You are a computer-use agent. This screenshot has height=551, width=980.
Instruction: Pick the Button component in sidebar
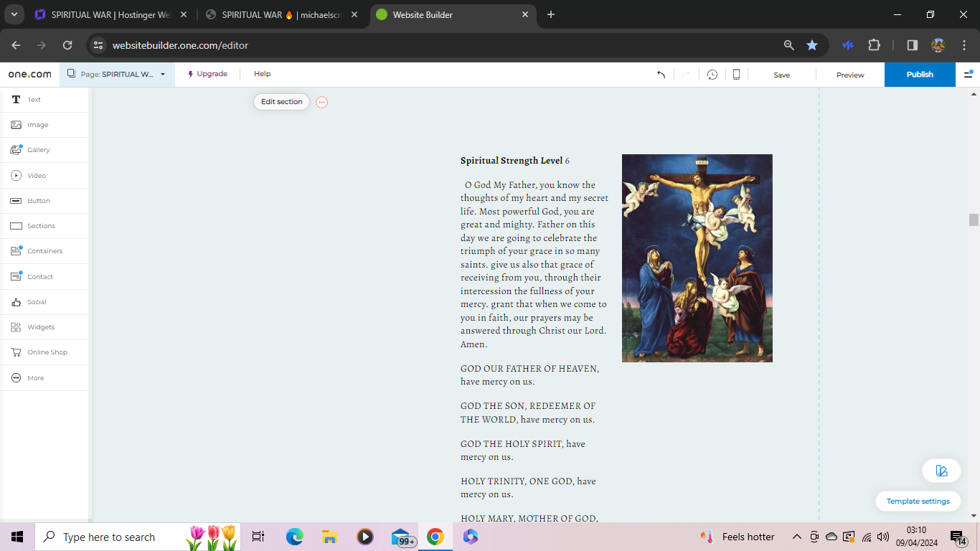tap(44, 201)
